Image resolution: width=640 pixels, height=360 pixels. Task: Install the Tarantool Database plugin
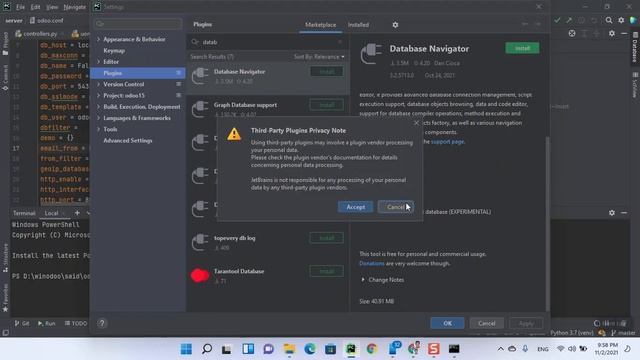point(327,271)
